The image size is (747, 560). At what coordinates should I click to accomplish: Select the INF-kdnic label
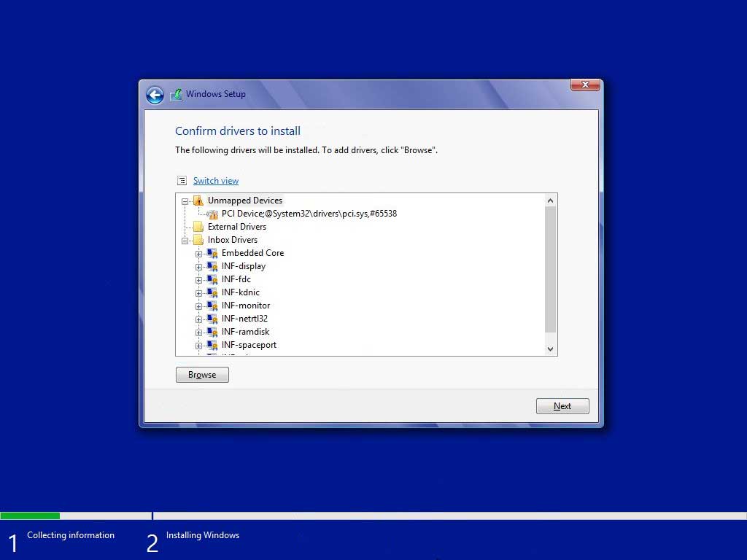click(x=241, y=292)
